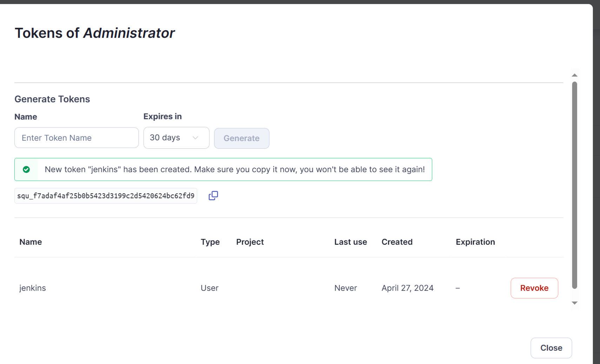Click the vertical scrollbar thumb
This screenshot has width=600, height=364.
click(574, 185)
